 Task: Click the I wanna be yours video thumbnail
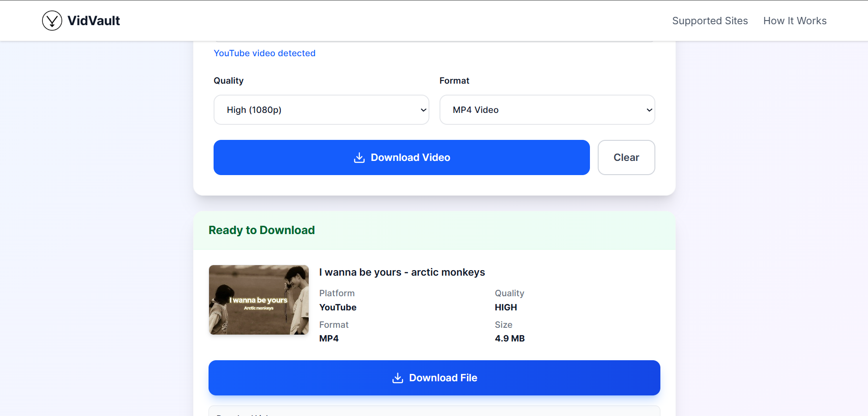tap(259, 300)
